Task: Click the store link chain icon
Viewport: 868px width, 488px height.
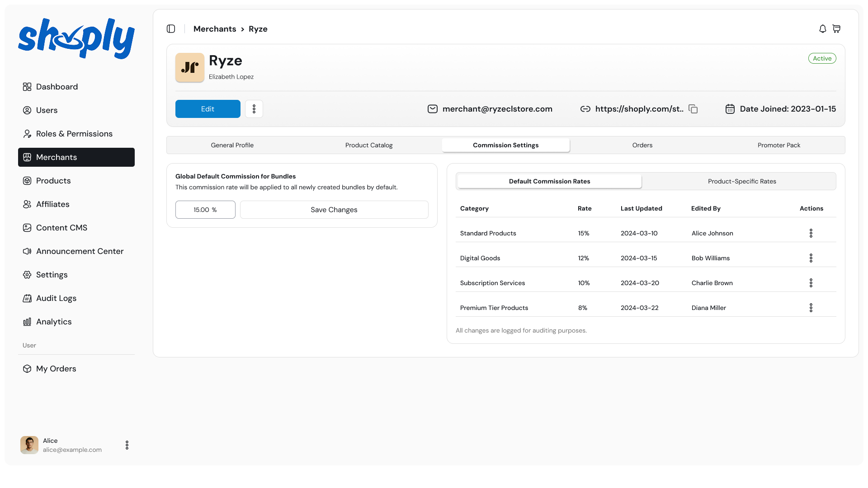Action: coord(585,109)
